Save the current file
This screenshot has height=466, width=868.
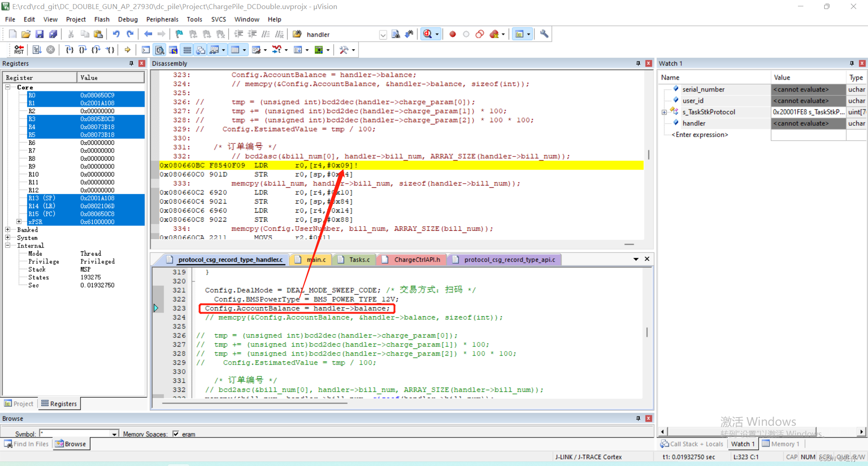40,34
